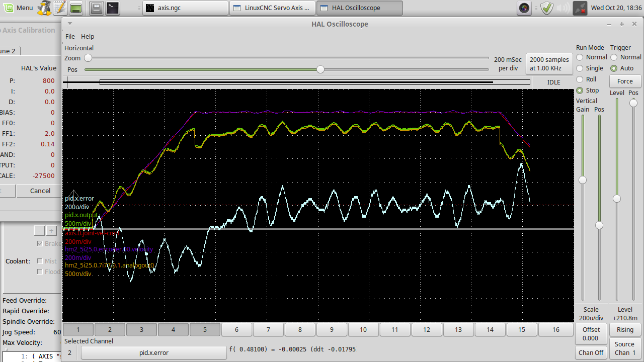Click the P value 800 in calibration window
This screenshot has height=362, width=644.
coord(49,81)
